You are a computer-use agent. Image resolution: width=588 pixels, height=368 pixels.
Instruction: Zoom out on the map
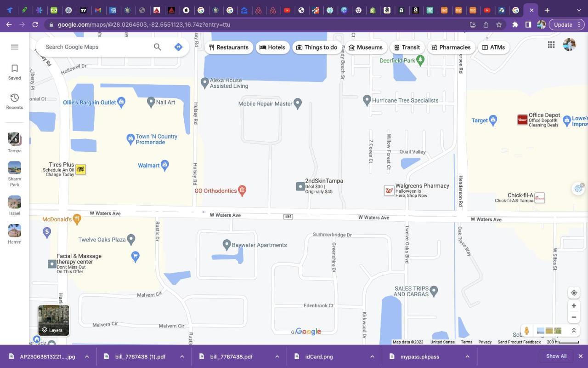[574, 317]
